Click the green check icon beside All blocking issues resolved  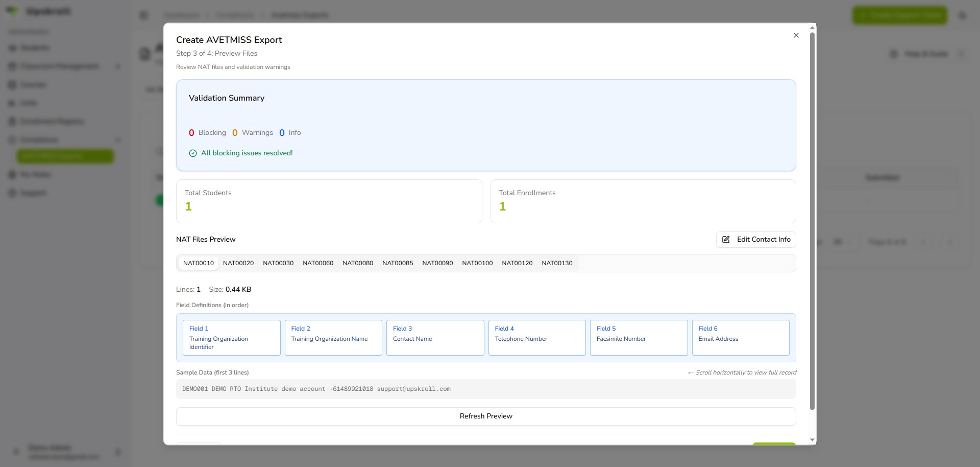[x=193, y=153]
